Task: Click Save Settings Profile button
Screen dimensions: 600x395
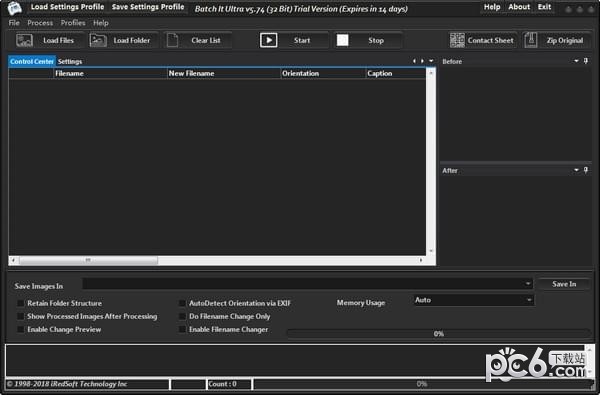Action: (x=148, y=7)
